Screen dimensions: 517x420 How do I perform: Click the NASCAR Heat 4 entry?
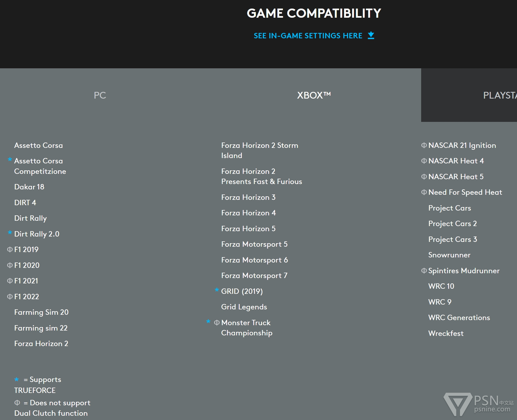456,161
